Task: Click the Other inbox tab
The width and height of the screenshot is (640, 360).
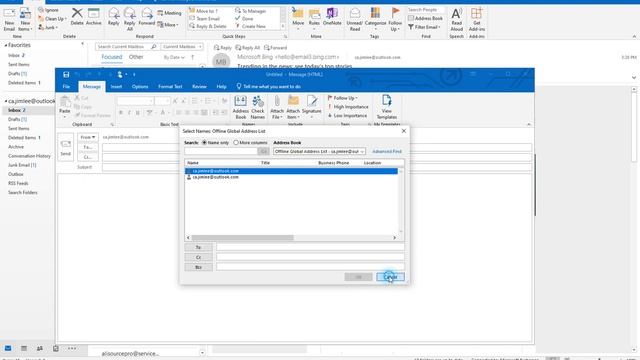Action: (x=136, y=57)
